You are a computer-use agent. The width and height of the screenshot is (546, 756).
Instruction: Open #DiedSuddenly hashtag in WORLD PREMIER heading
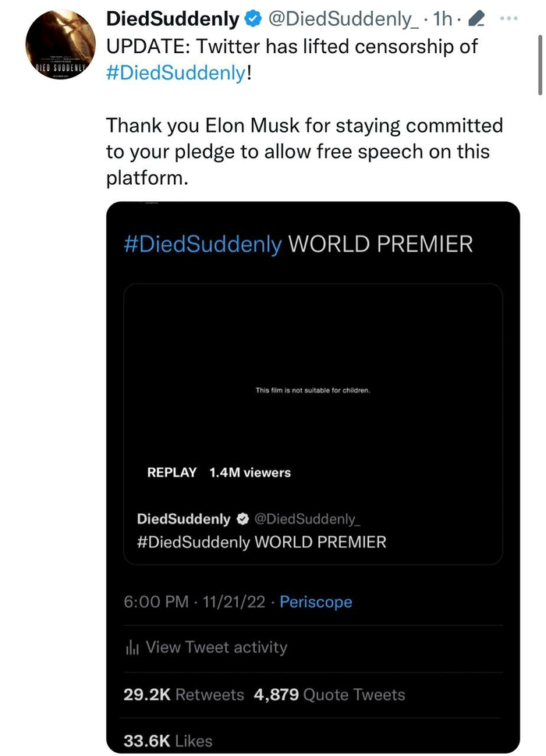click(x=203, y=244)
